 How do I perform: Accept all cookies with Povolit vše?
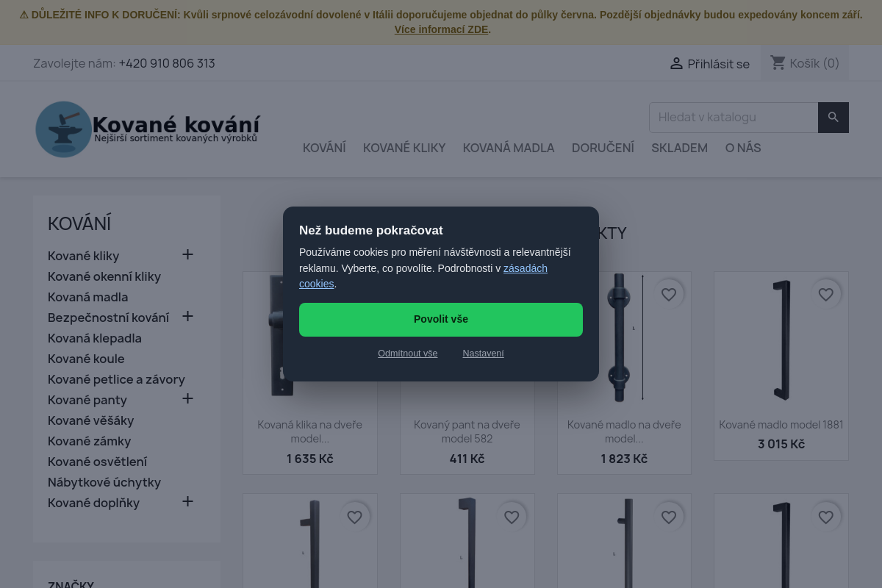pos(441,320)
